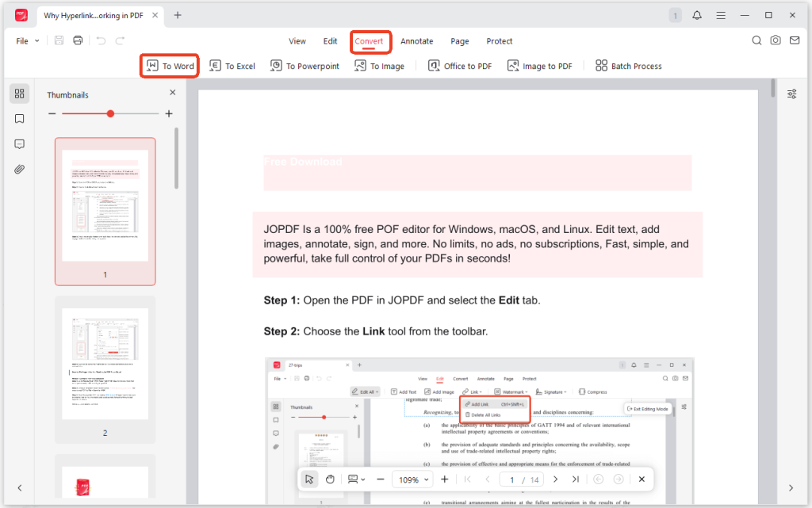The image size is (812, 508).
Task: Print the PDF using the printer icon
Action: click(78, 40)
